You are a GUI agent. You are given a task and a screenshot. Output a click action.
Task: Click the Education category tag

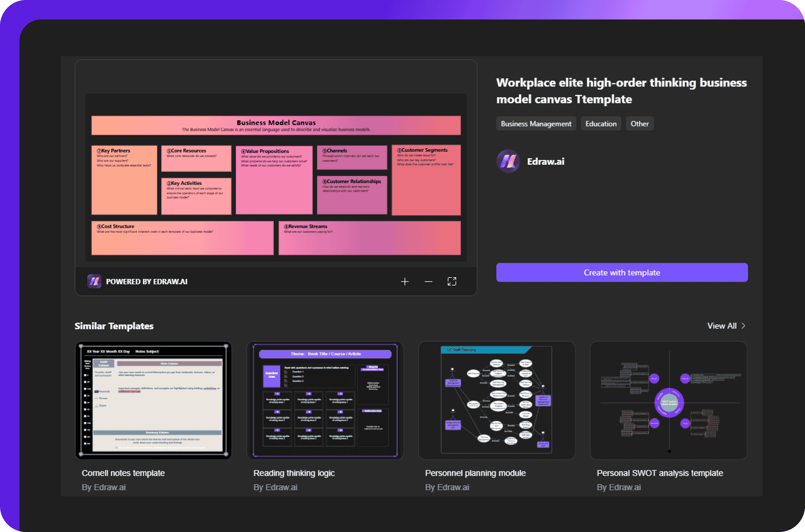pos(602,124)
